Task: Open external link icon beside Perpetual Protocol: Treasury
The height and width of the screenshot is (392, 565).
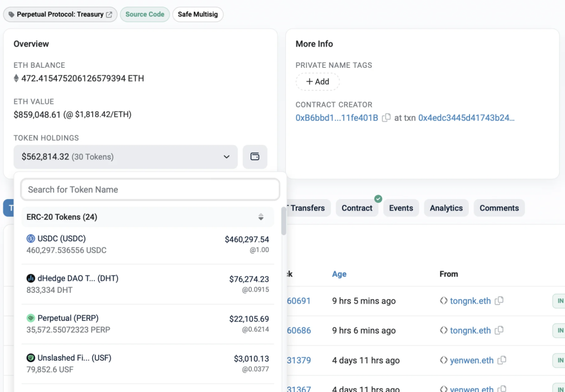Action: click(x=109, y=15)
